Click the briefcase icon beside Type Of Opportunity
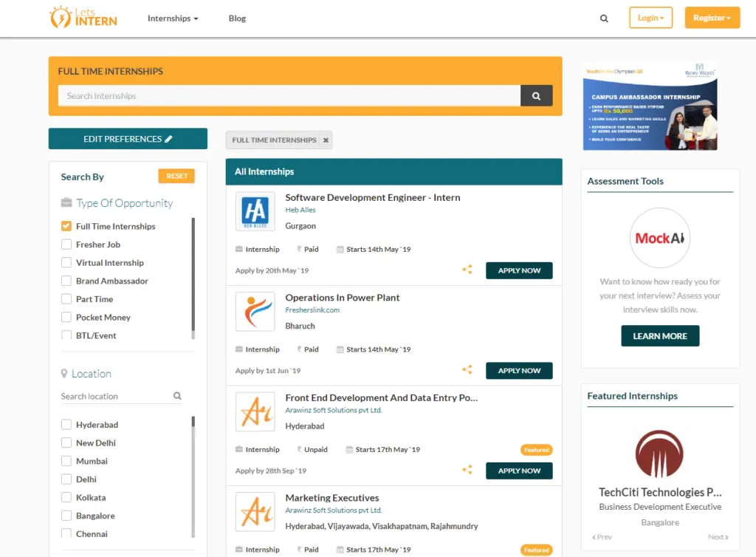This screenshot has height=557, width=756. tap(66, 202)
